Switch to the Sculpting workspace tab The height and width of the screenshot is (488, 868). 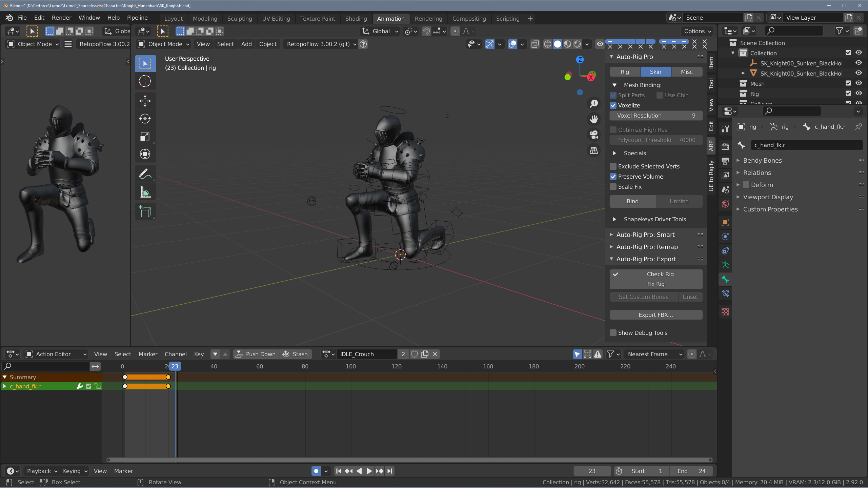tap(239, 19)
